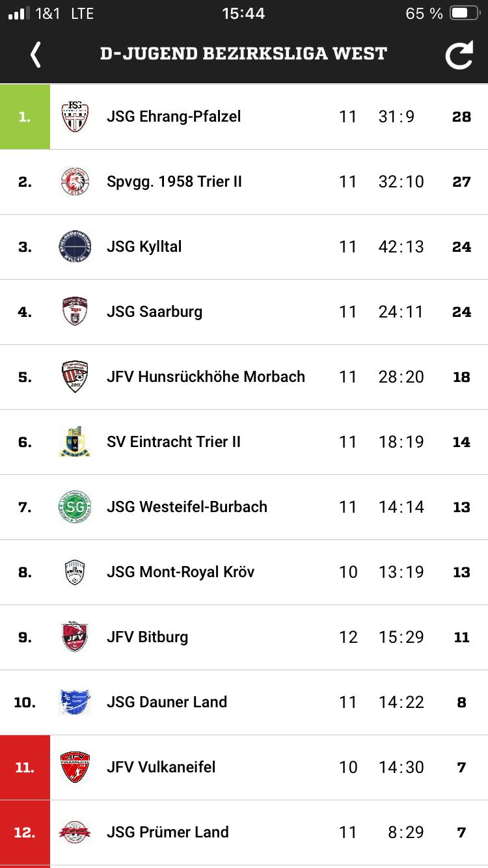Select JFV Vulkaneifel red crest
Screen dimensions: 488x868
tap(75, 767)
